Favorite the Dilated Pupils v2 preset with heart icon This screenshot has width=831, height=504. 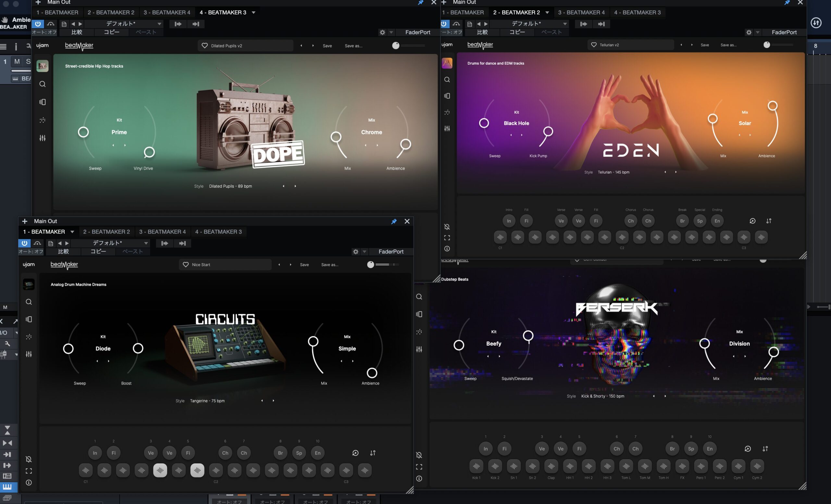pos(205,45)
